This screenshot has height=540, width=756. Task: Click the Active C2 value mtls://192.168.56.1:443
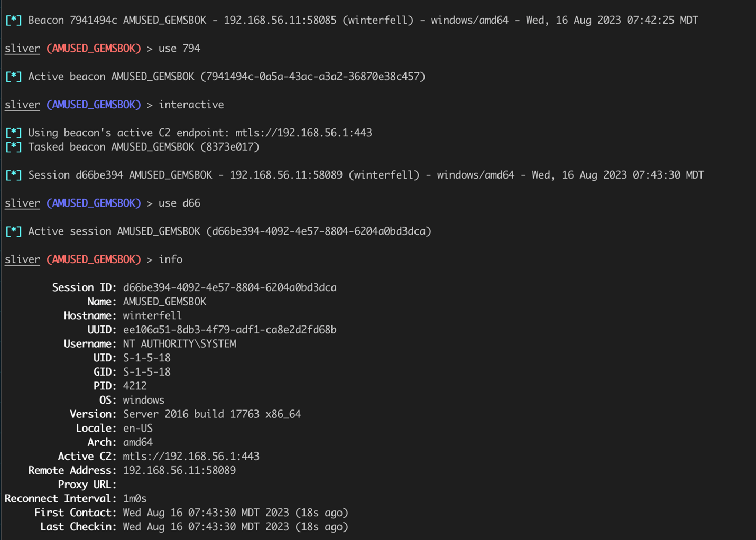click(191, 457)
